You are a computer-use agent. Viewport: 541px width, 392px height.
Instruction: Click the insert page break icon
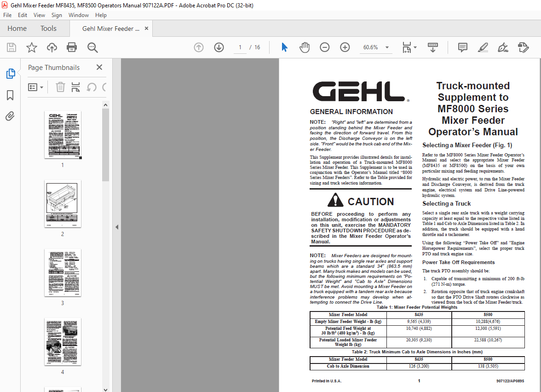tap(75, 87)
